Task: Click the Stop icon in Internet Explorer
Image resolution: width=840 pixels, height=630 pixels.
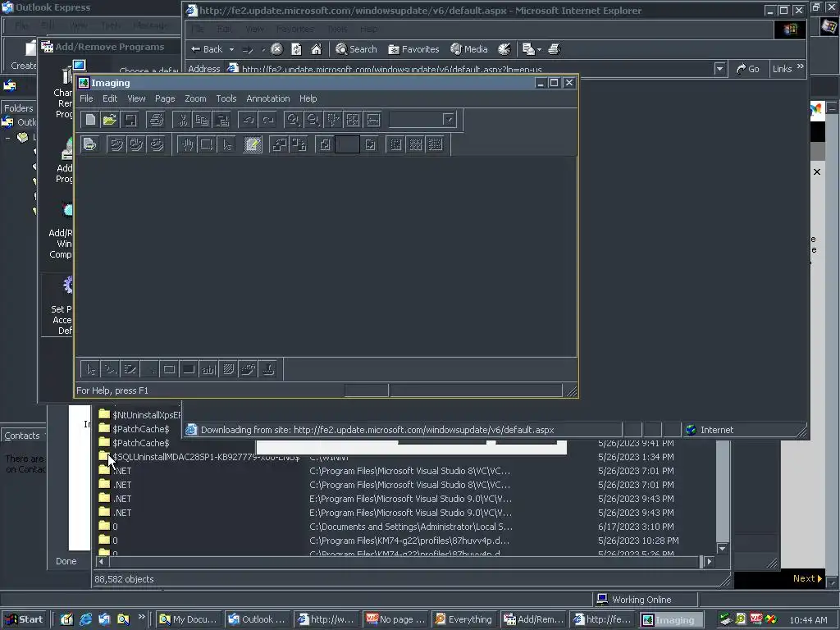Action: [276, 49]
